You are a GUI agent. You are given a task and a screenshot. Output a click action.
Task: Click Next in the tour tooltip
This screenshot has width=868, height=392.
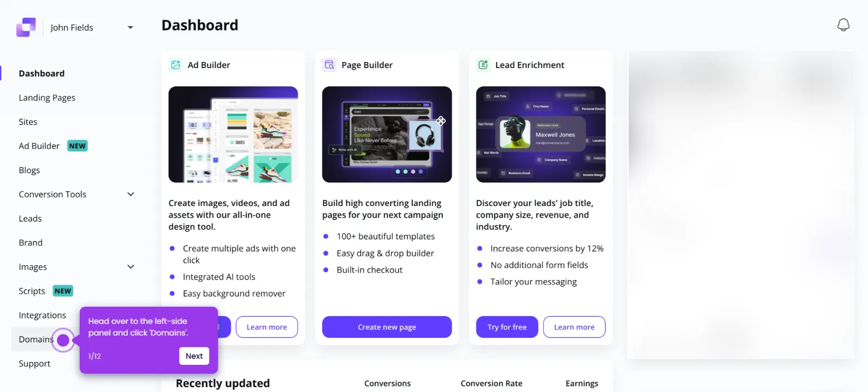click(194, 356)
